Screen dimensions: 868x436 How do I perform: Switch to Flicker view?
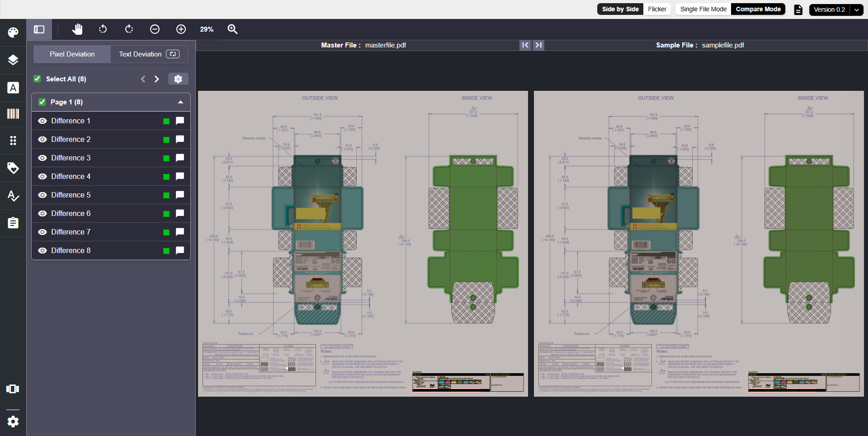(657, 9)
